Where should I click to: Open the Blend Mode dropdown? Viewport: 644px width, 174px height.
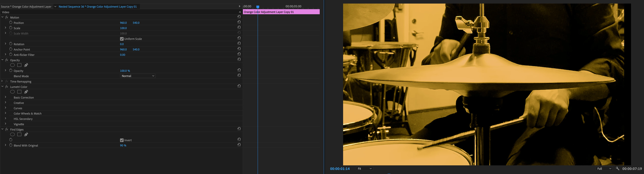[138, 76]
